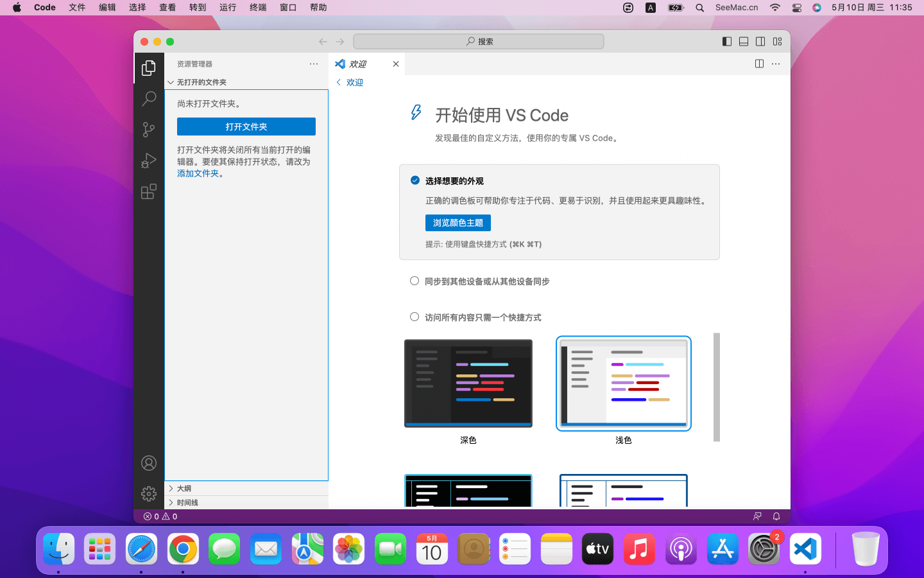Click the 搜索 command center field
Image resolution: width=924 pixels, height=578 pixels.
point(479,42)
